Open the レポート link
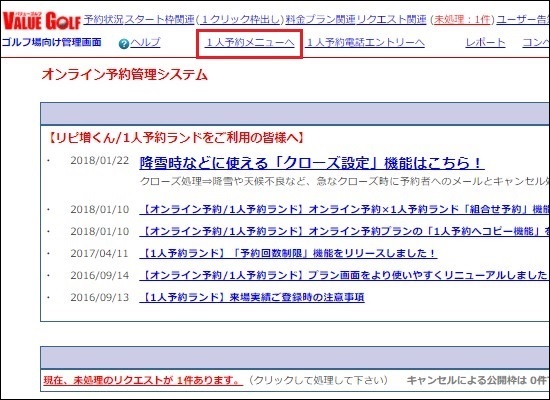 (485, 43)
